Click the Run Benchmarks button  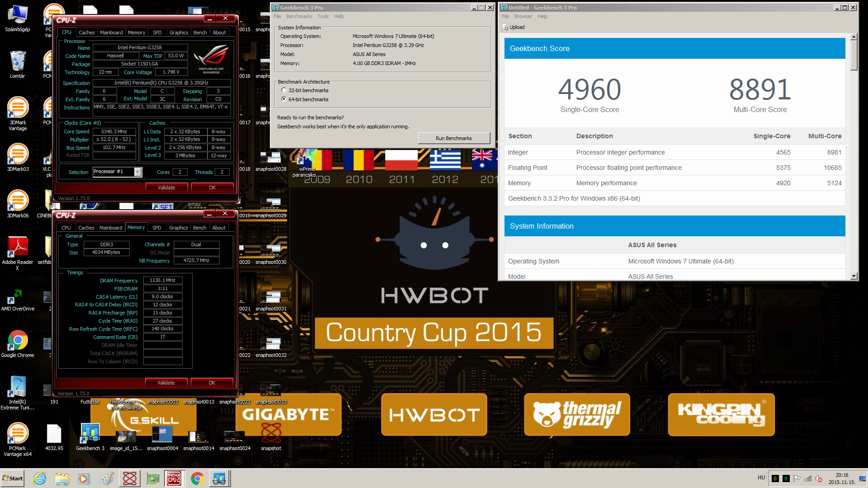coord(453,138)
